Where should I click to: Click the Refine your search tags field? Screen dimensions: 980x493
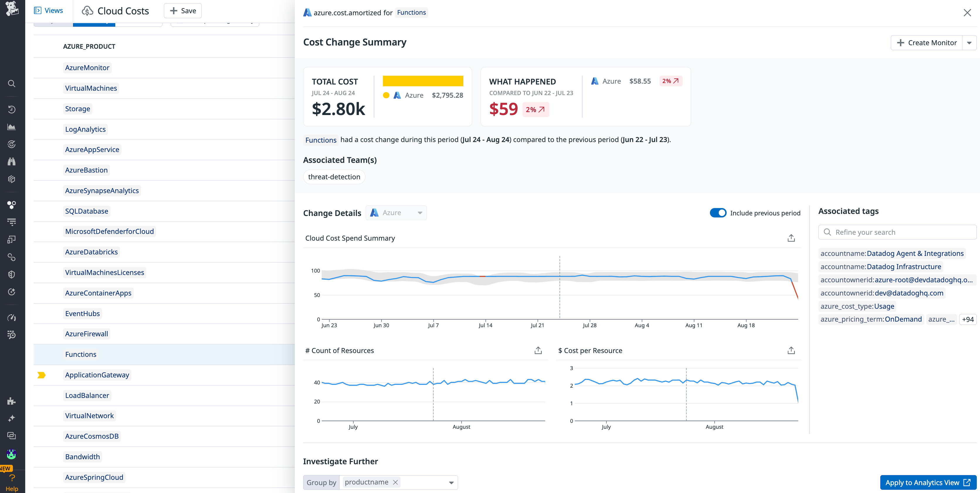pos(897,232)
